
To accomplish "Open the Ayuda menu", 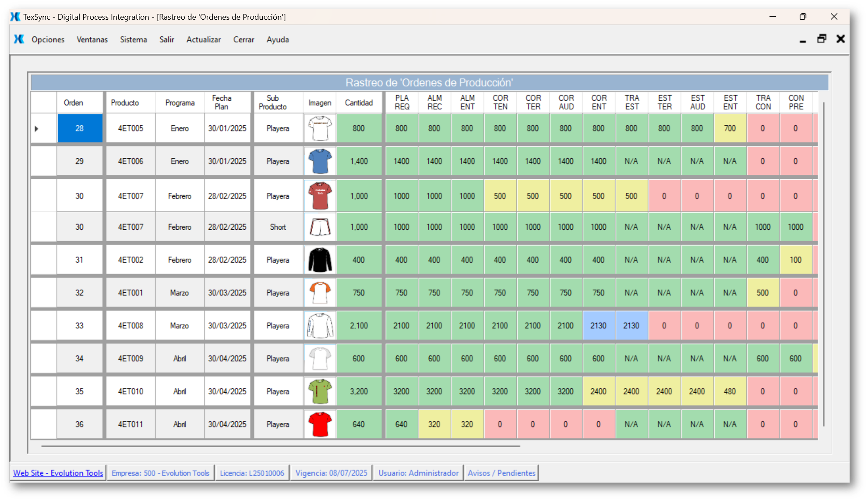I will (278, 39).
